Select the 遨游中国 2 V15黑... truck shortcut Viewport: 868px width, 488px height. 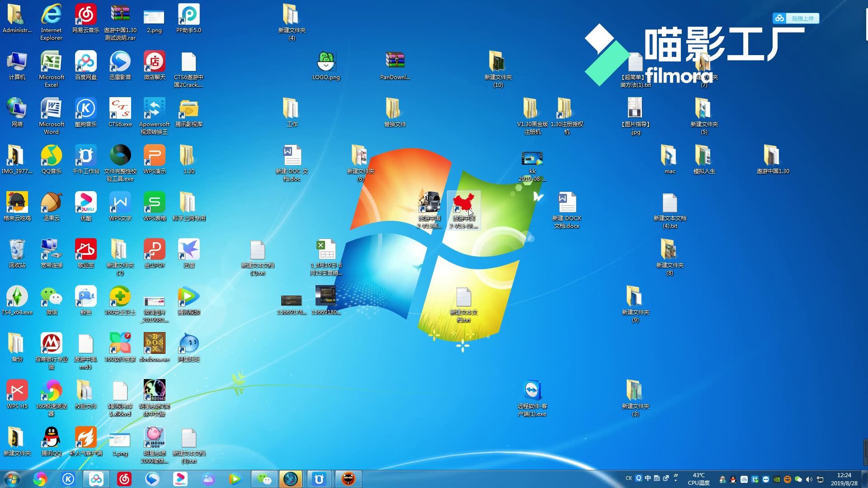(x=429, y=210)
